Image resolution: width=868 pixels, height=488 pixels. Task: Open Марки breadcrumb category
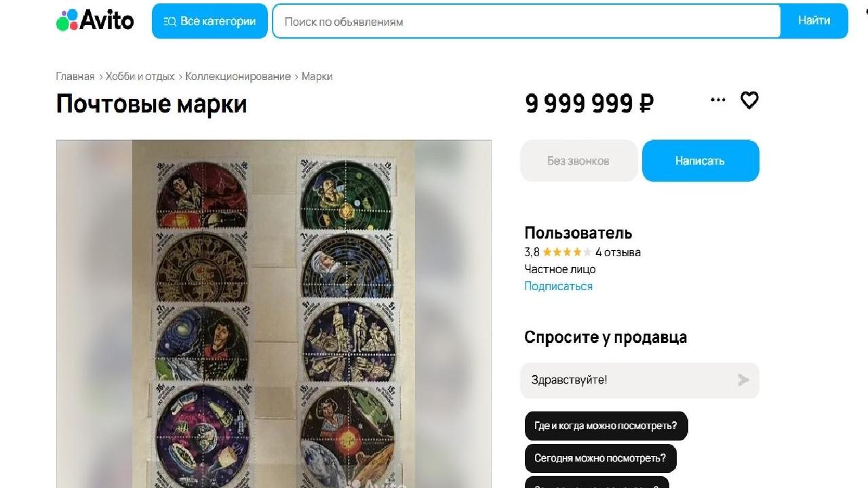tap(317, 77)
